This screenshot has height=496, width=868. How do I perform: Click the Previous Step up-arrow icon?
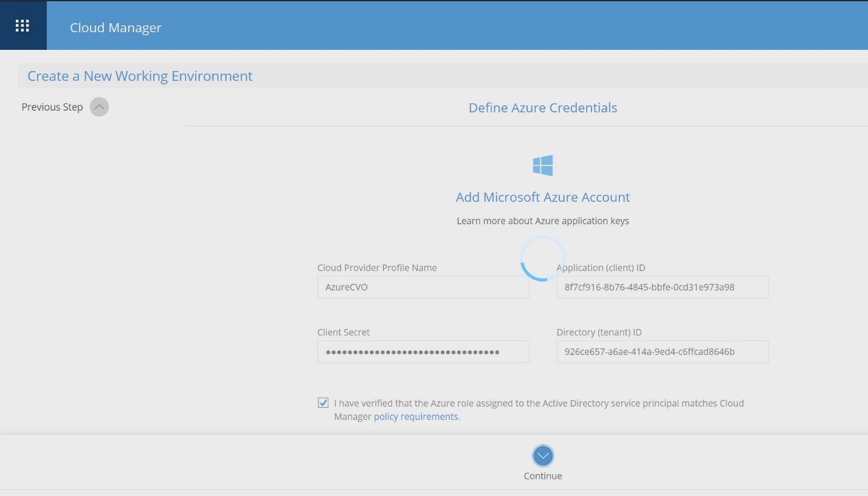(99, 107)
